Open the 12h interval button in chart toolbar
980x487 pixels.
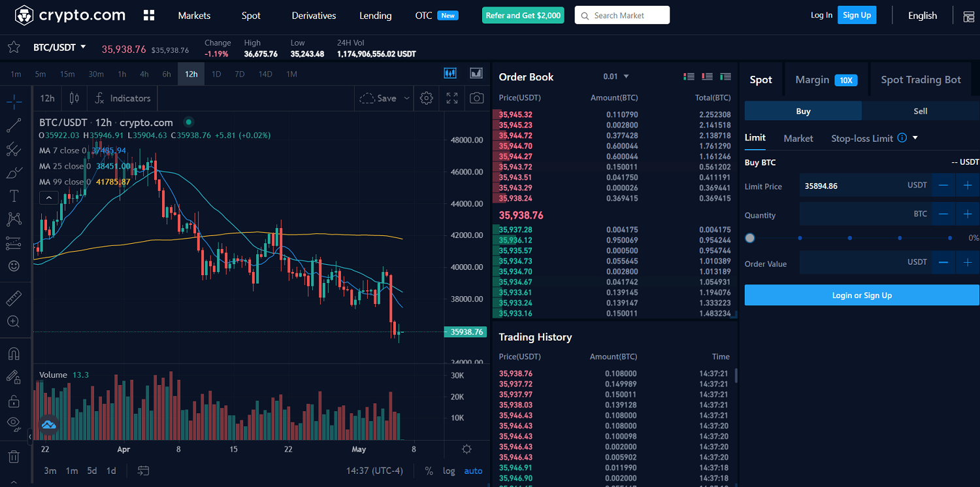[x=48, y=98]
